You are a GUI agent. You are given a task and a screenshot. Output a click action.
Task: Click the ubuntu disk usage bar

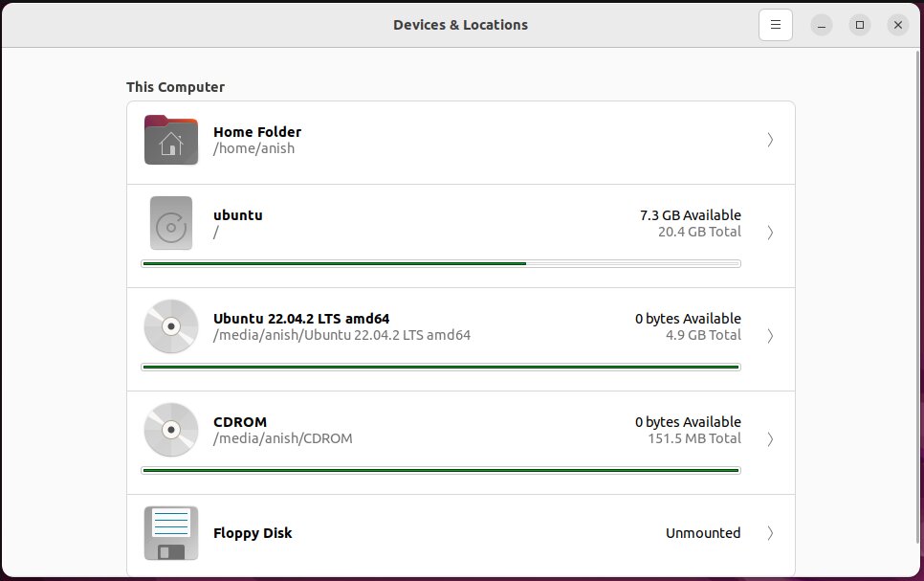point(441,263)
